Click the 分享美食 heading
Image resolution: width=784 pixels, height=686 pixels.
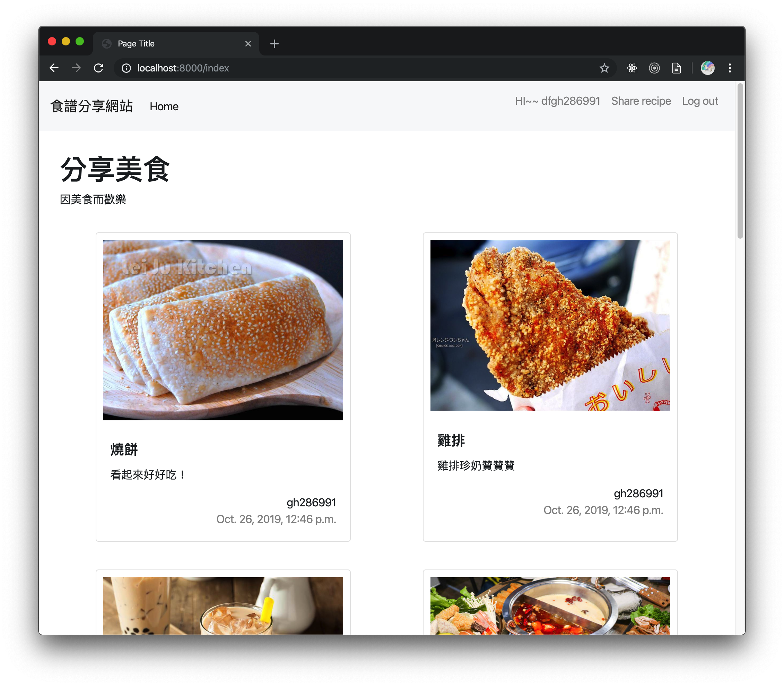[x=115, y=169]
